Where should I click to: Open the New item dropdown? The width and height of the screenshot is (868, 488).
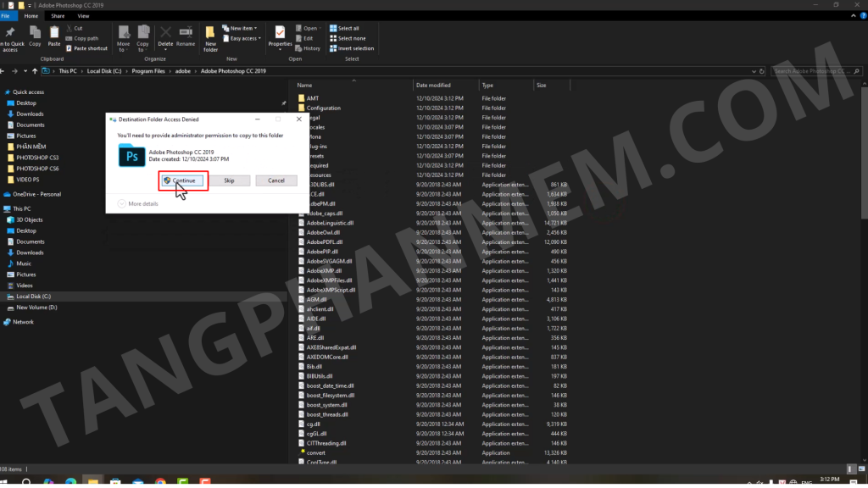(x=241, y=28)
